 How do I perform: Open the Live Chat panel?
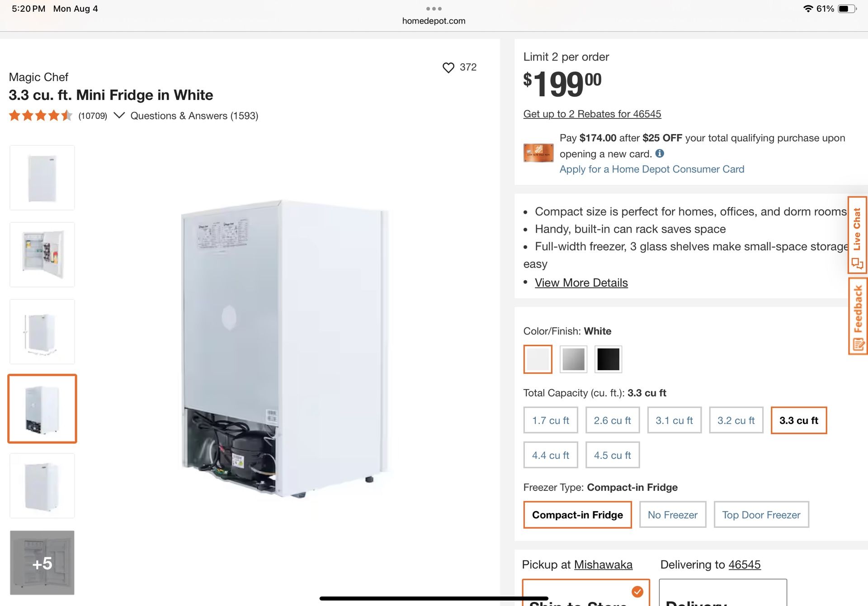tap(857, 235)
